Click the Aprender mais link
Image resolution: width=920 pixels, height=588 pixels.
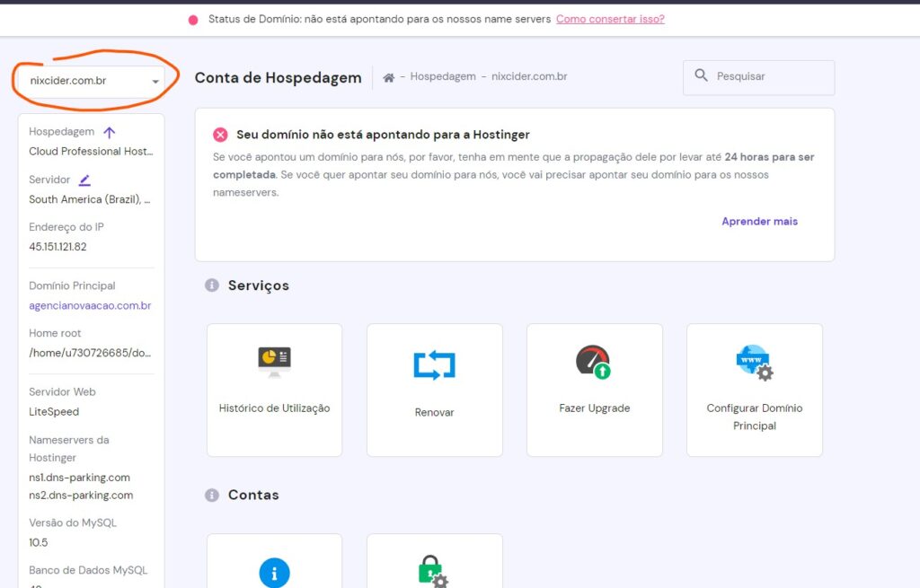(x=759, y=221)
